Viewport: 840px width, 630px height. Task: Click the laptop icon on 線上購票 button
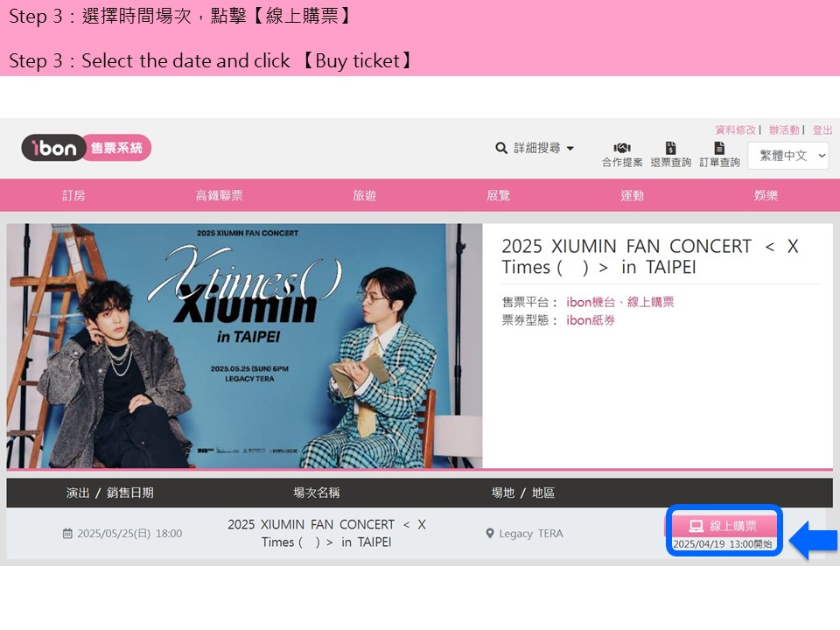696,526
